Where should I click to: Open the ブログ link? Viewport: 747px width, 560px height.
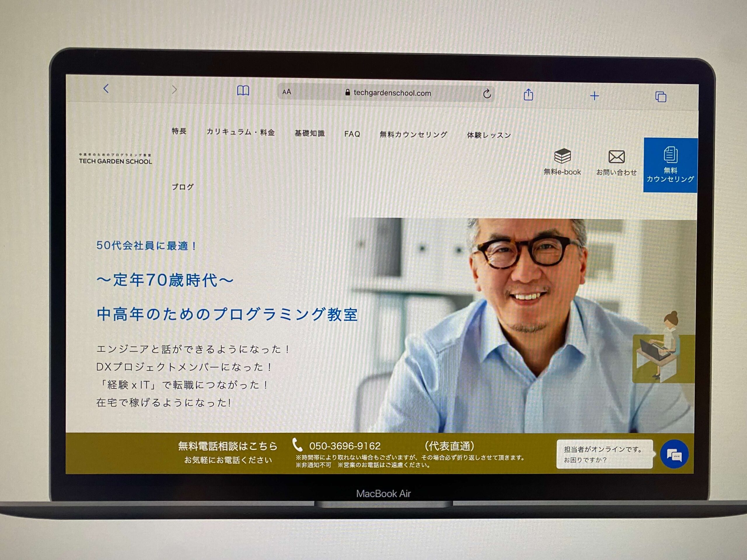tap(183, 187)
